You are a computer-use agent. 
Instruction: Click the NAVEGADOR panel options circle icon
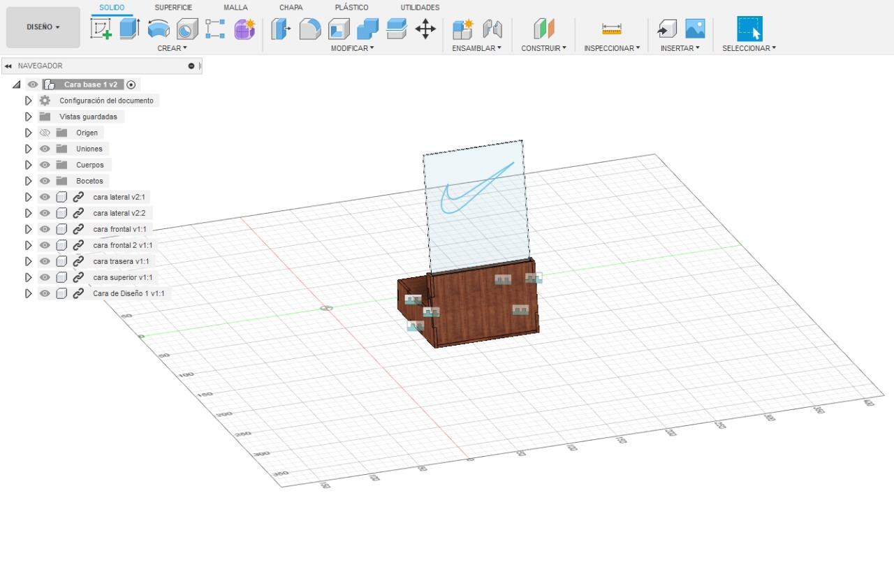tap(191, 66)
